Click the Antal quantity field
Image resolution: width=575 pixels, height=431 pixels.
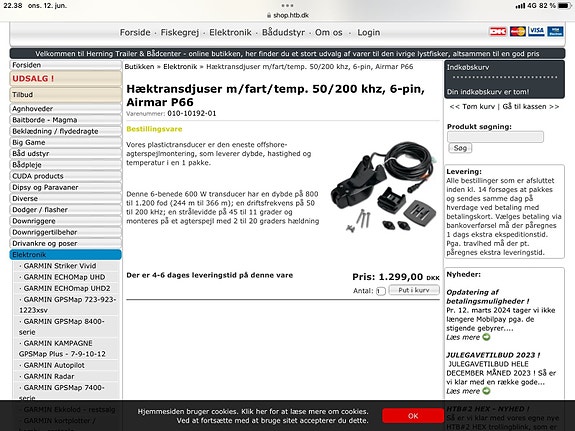coord(380,291)
